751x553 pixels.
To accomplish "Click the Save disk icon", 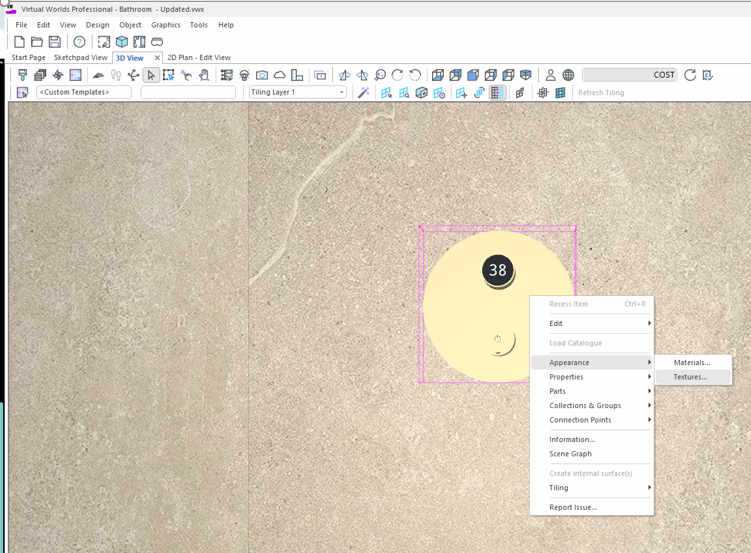I will click(55, 42).
